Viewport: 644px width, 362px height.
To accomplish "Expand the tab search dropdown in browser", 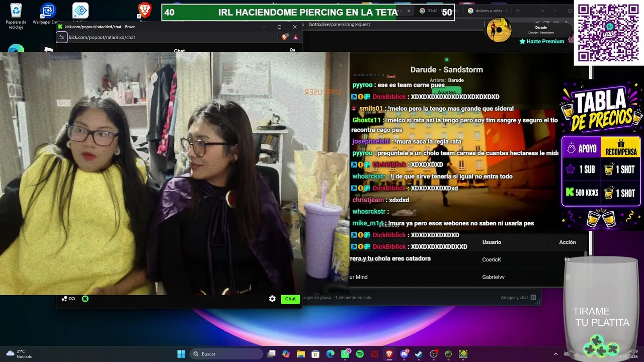I will (x=542, y=11).
